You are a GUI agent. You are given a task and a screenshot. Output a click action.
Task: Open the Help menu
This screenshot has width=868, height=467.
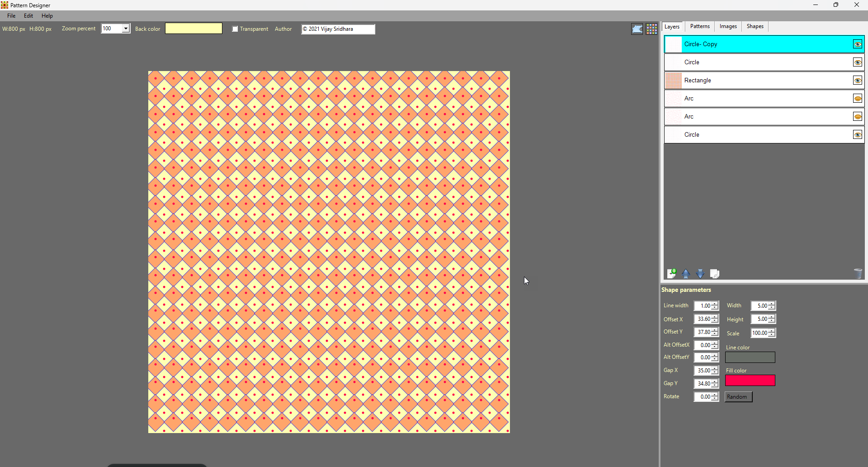coord(47,15)
